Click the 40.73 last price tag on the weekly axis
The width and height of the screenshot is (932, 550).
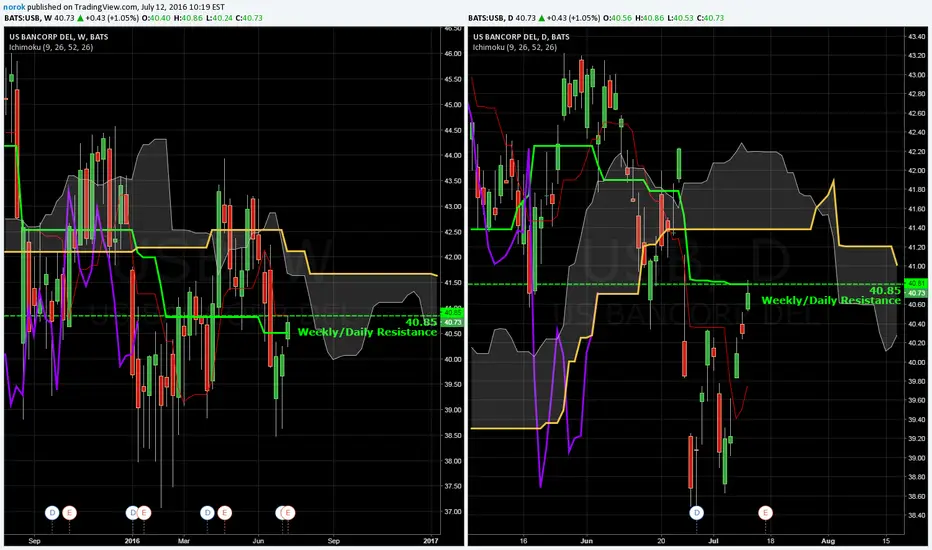tap(452, 322)
